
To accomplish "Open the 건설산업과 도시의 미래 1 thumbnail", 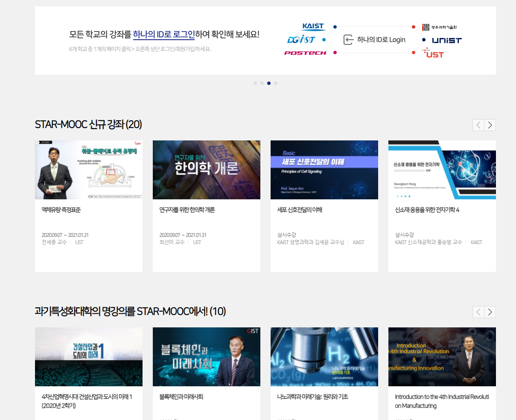I will click(89, 357).
